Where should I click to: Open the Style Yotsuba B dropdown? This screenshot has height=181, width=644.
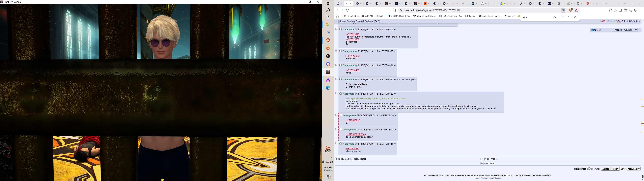[634, 169]
